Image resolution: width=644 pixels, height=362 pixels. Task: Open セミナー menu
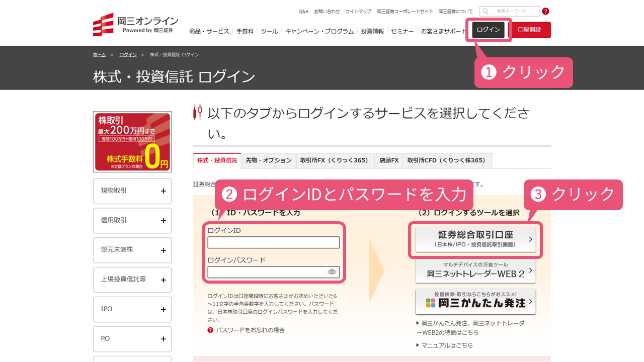(x=403, y=31)
